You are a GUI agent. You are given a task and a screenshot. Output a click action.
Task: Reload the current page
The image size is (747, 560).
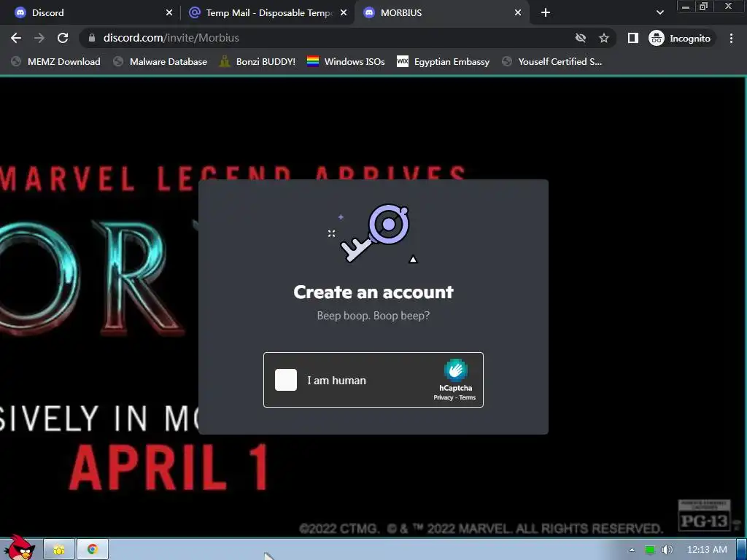click(x=63, y=38)
